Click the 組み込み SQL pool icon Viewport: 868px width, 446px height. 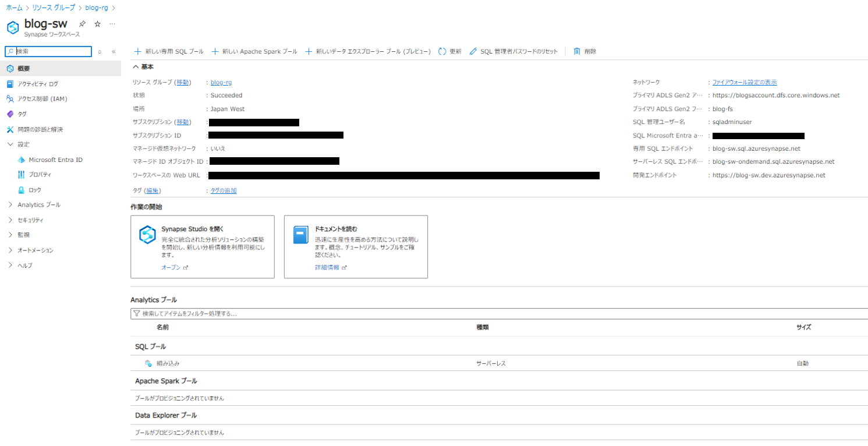point(148,363)
